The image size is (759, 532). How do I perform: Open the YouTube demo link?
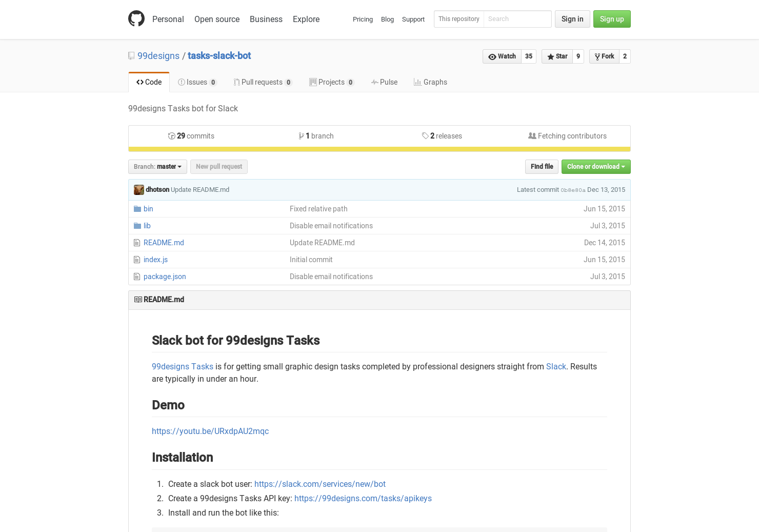[210, 431]
